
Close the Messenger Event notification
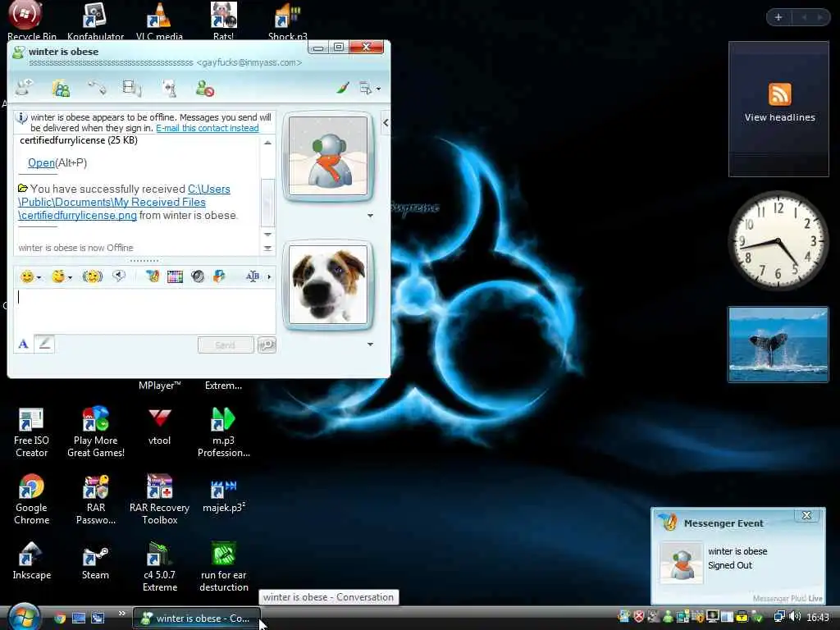tap(807, 515)
